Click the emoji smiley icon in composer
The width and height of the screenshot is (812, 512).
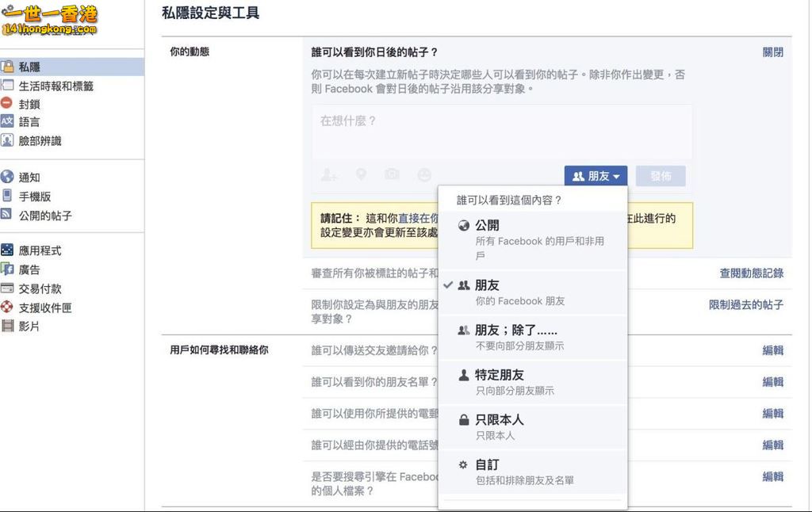(424, 175)
